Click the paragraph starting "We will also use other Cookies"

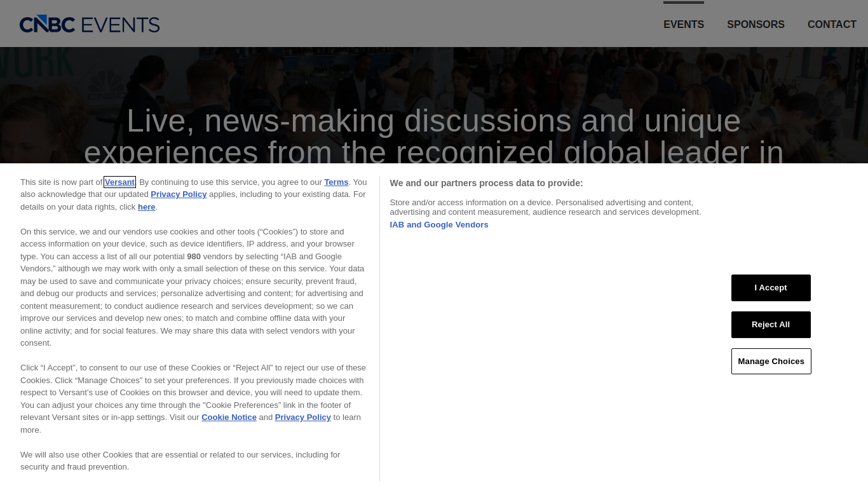[x=180, y=461]
